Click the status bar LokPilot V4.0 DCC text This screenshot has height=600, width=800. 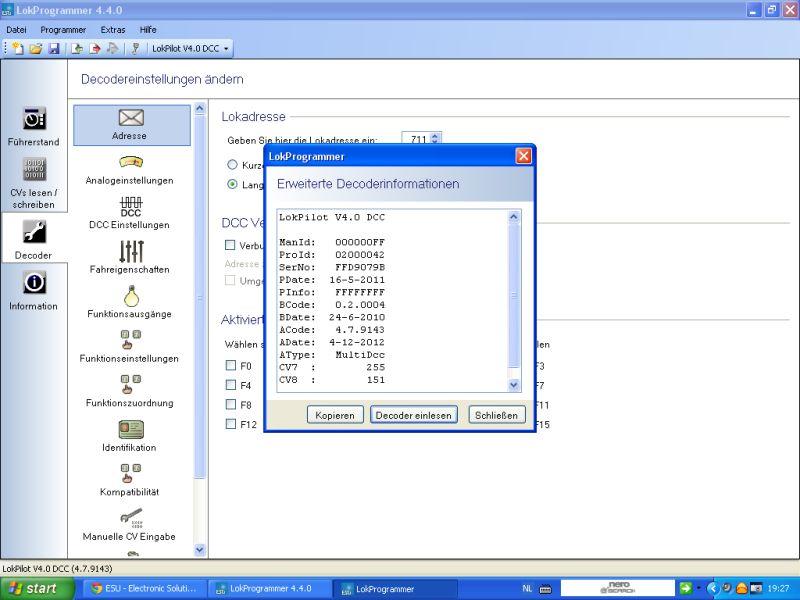click(57, 568)
